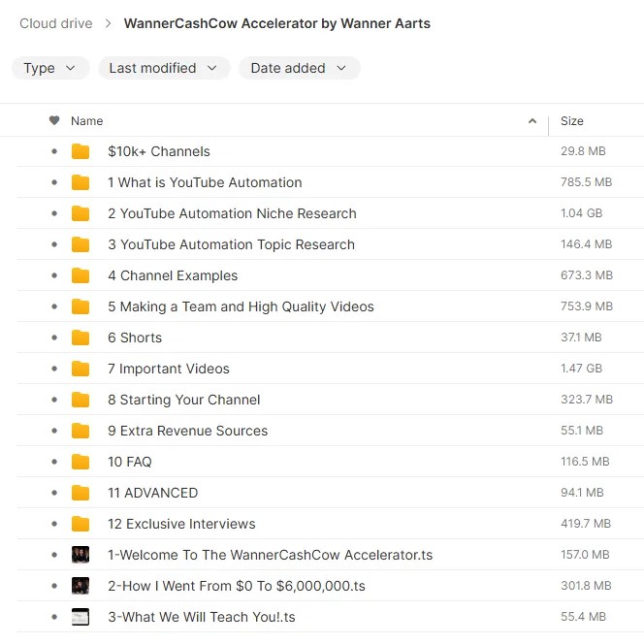Click folder icon of 2 YouTube Automation Niche Research
This screenshot has width=644, height=644.
point(80,213)
